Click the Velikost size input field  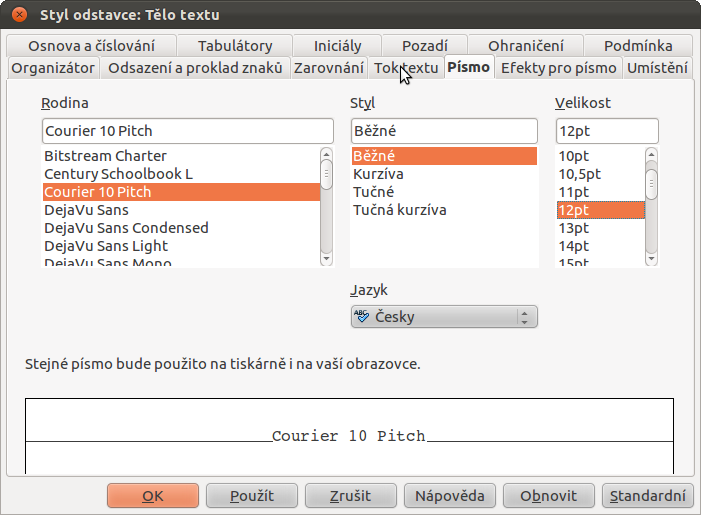(607, 131)
